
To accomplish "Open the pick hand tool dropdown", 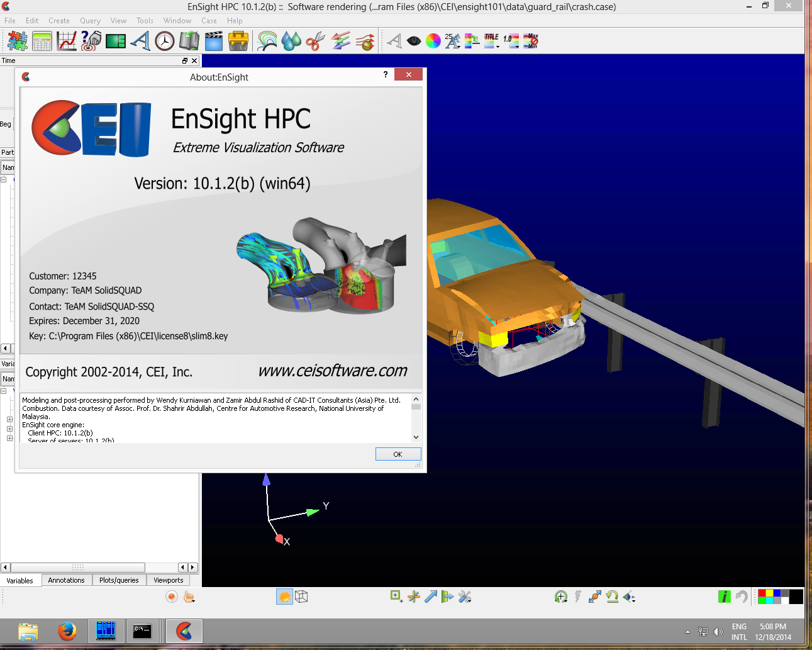I will (189, 597).
